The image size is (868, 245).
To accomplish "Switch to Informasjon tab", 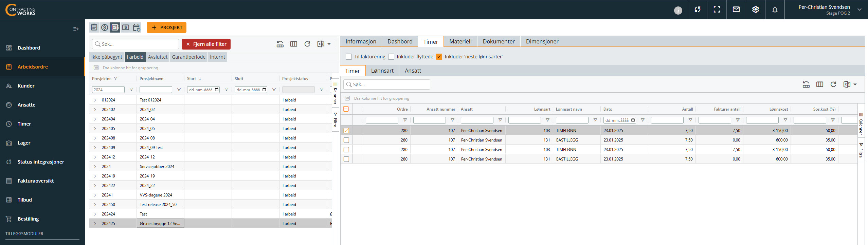I will [x=361, y=41].
